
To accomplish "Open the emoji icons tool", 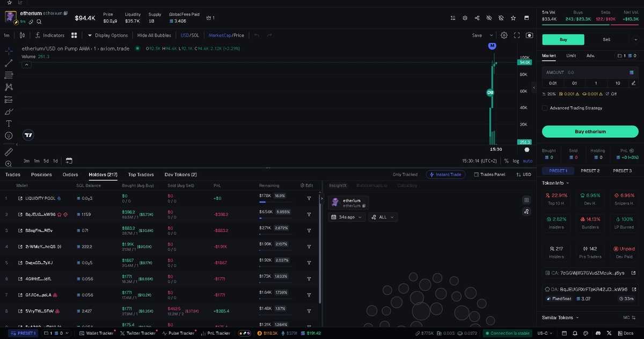I will [9, 136].
